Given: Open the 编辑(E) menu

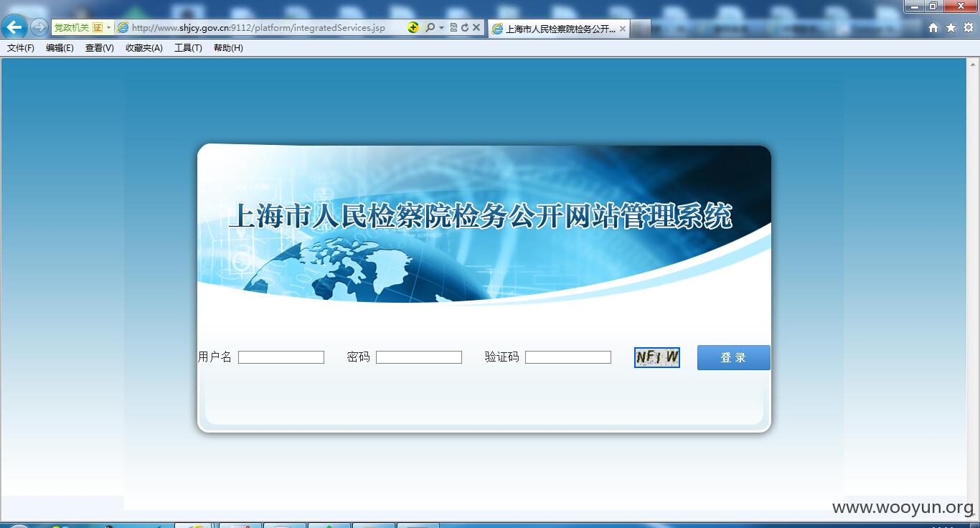Looking at the screenshot, I should click(60, 48).
